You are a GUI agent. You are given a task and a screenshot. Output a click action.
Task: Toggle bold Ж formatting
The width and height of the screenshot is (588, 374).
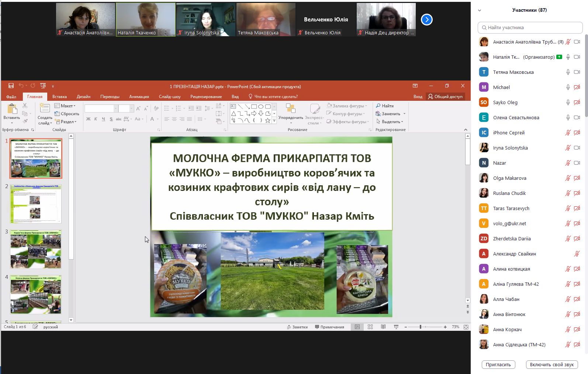[x=88, y=119]
